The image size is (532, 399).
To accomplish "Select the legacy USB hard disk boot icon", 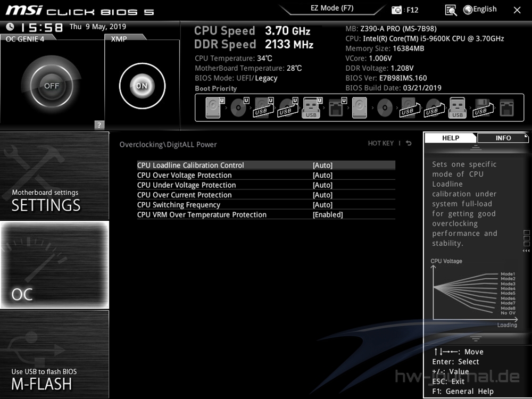I will point(409,108).
